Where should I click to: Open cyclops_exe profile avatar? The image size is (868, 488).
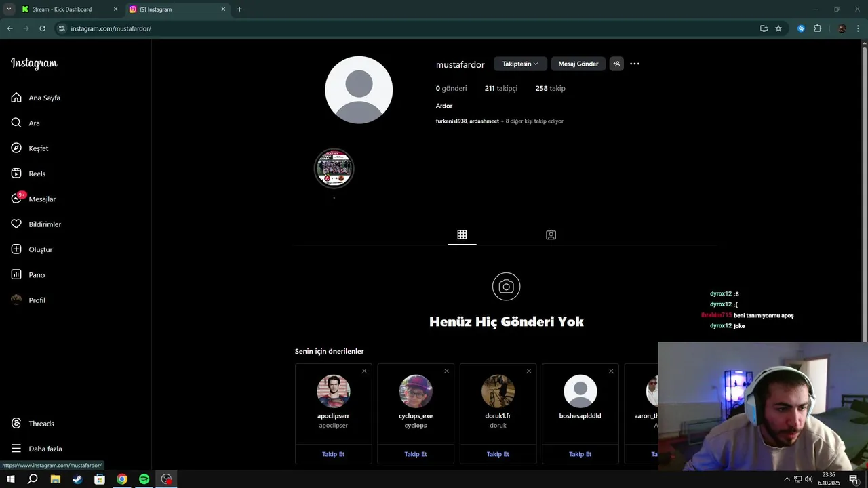[x=416, y=391]
